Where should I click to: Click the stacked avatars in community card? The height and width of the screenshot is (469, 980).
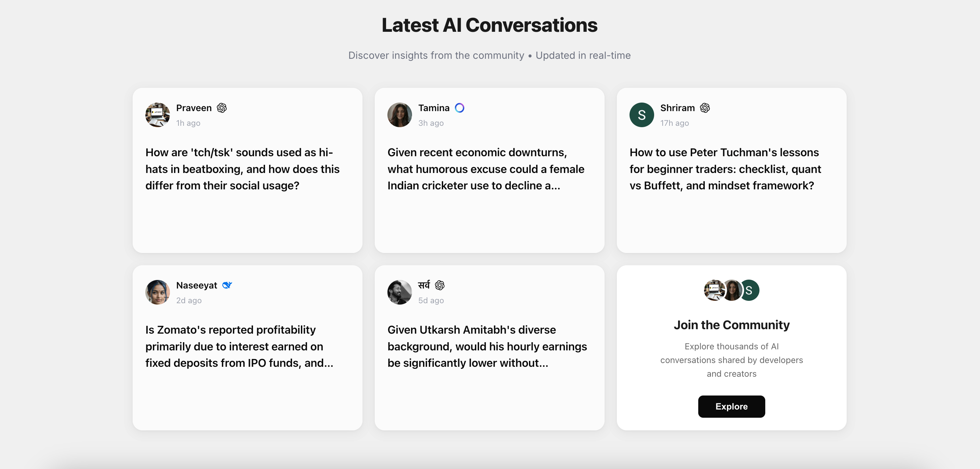[731, 290]
